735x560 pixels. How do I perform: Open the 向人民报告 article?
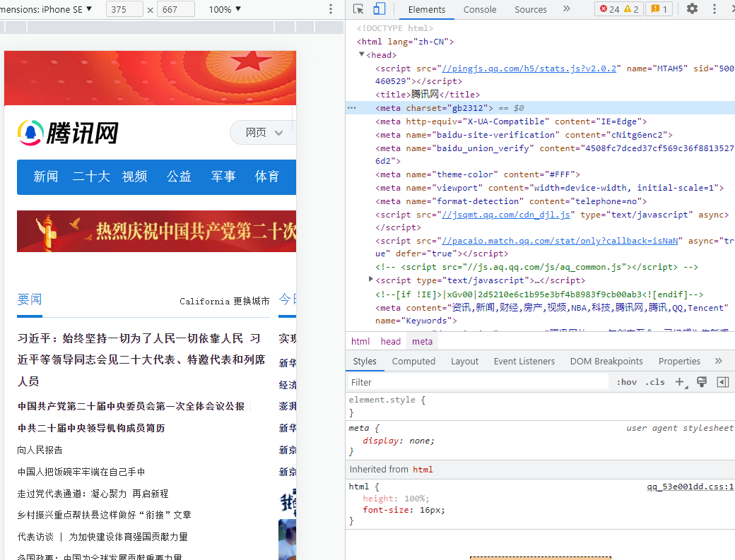pos(40,450)
